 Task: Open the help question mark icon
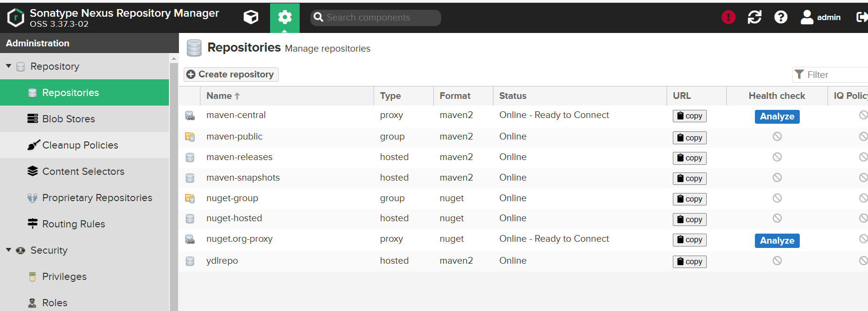point(781,17)
